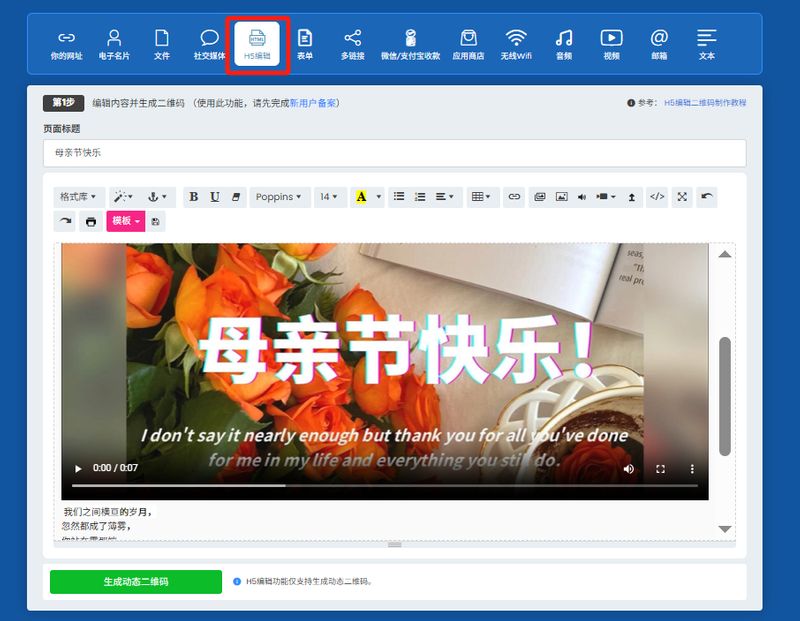Open the 新用户备案 link
Viewport: 800px width, 621px height.
tap(313, 103)
